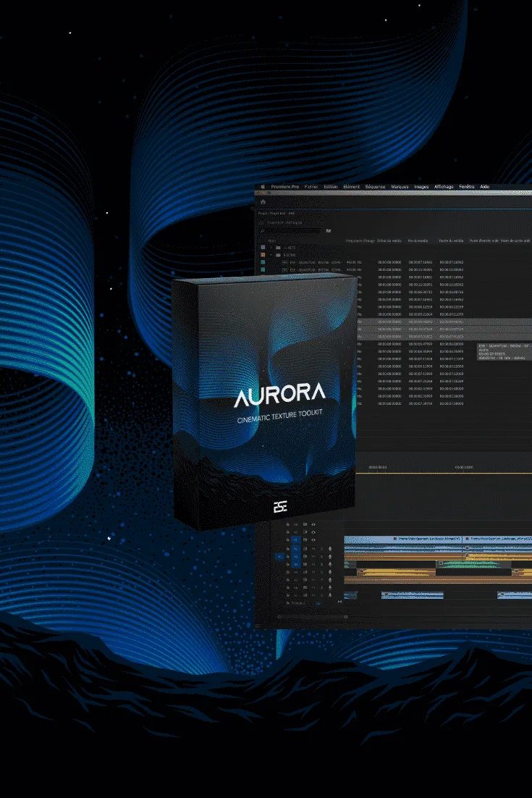
Task: Open the Premiere Pro application menu
Action: pos(284,187)
